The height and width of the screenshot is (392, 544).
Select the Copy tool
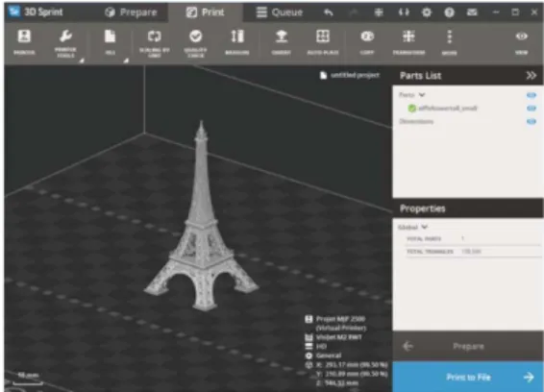tap(367, 42)
